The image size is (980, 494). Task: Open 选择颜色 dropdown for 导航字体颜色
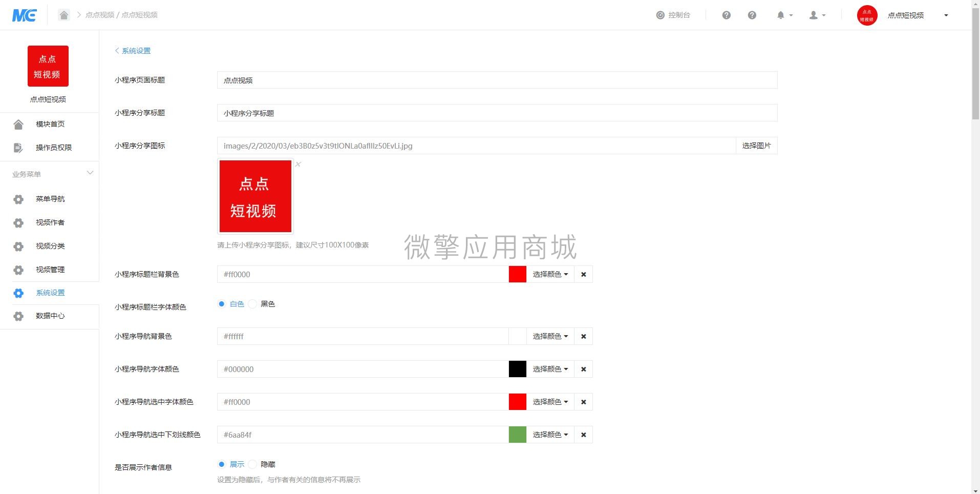(550, 369)
